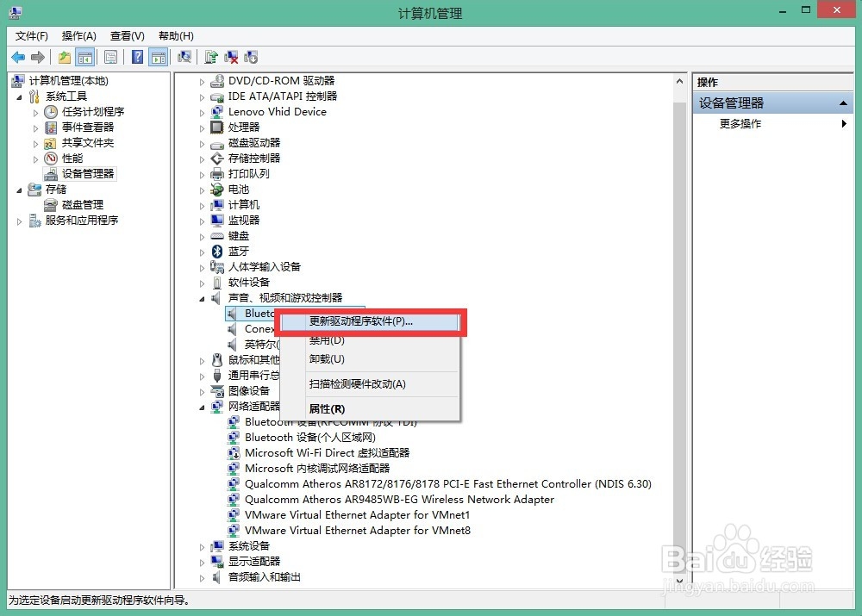The image size is (862, 616).
Task: Select VMware Virtual Ethernet Adapter for VMnet1
Action: coord(358,515)
